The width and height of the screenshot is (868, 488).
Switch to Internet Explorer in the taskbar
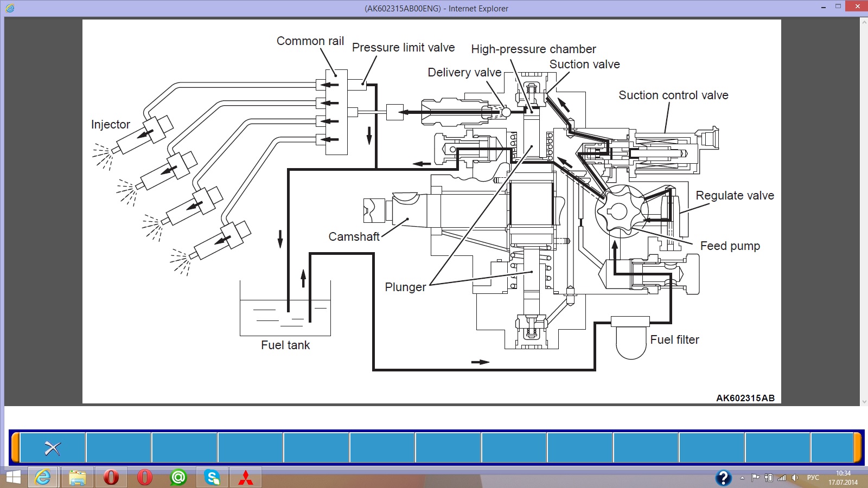point(43,477)
